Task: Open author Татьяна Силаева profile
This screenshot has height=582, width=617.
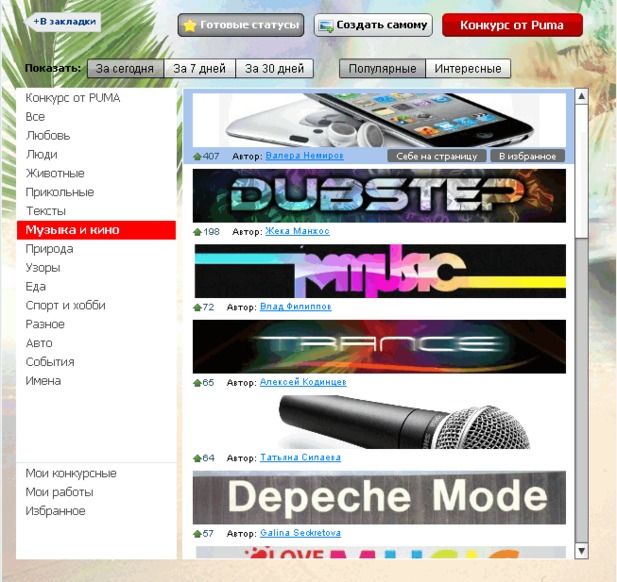Action: (300, 458)
